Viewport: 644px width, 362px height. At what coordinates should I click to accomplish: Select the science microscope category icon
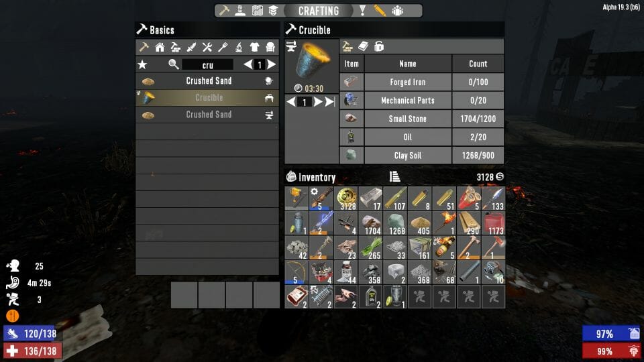click(x=239, y=47)
